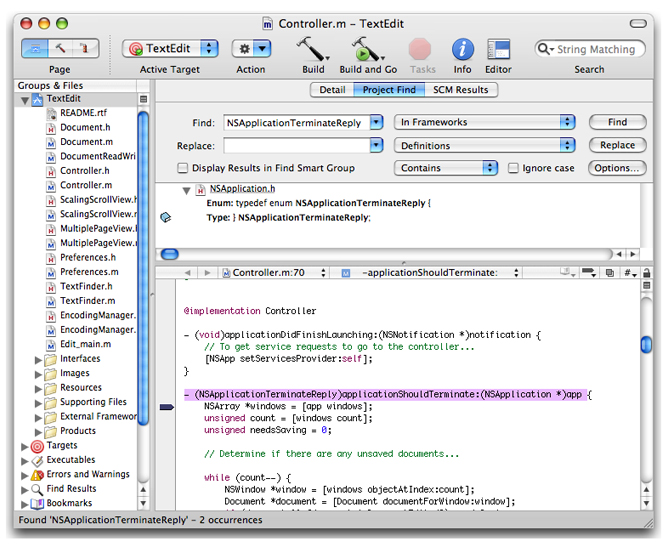The image size is (668, 550).
Task: Click in the Find text field
Action: click(x=296, y=123)
